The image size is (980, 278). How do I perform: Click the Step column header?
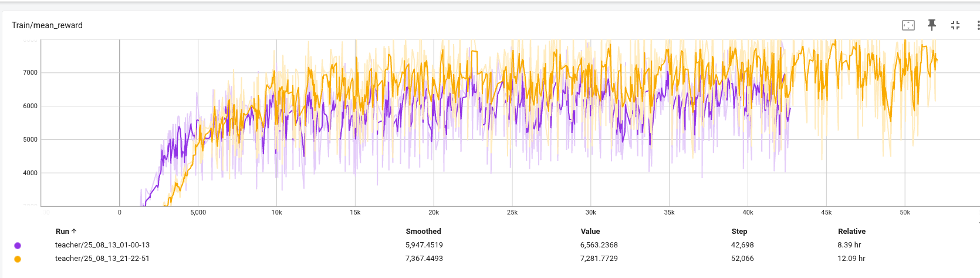click(x=739, y=232)
